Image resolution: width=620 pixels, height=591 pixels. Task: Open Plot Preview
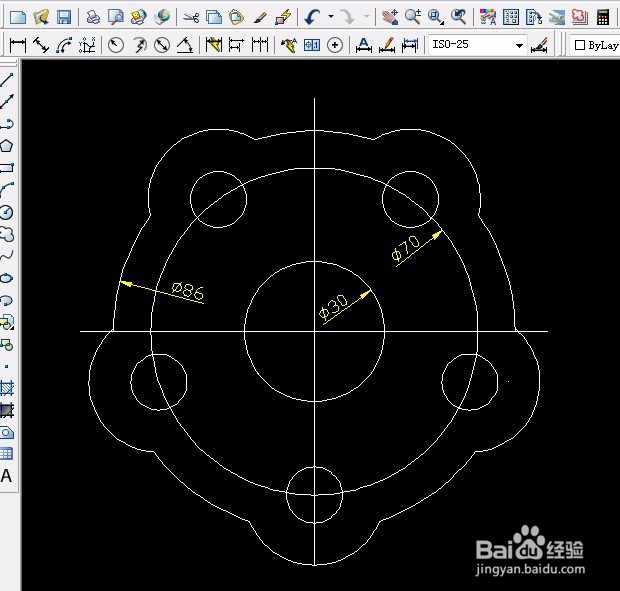tap(115, 17)
